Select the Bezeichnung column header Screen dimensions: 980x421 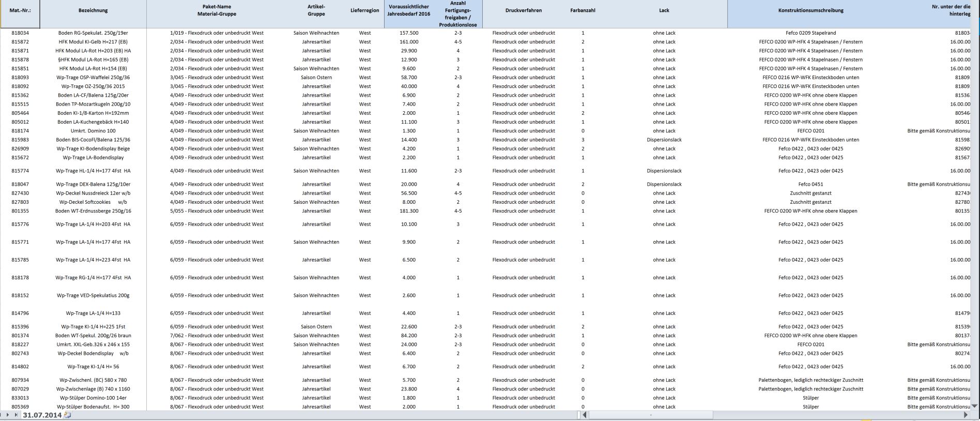93,14
